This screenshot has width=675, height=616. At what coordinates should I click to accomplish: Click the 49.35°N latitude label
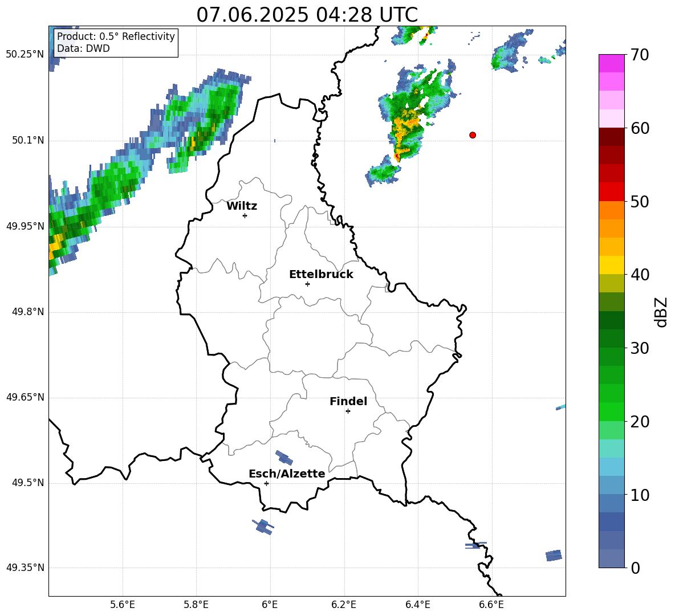pyautogui.click(x=25, y=568)
